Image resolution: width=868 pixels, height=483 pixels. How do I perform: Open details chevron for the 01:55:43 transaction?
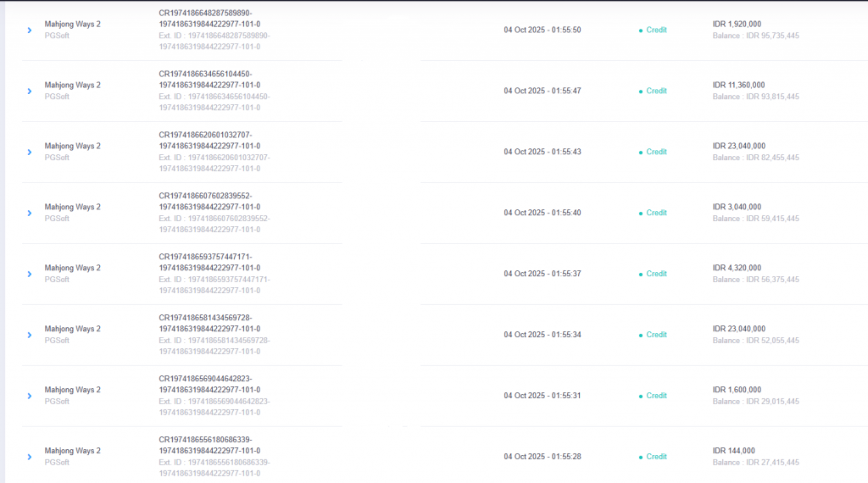tap(30, 153)
